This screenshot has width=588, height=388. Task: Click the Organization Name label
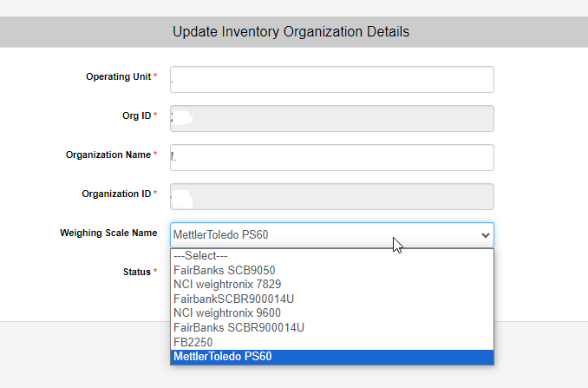coord(108,155)
